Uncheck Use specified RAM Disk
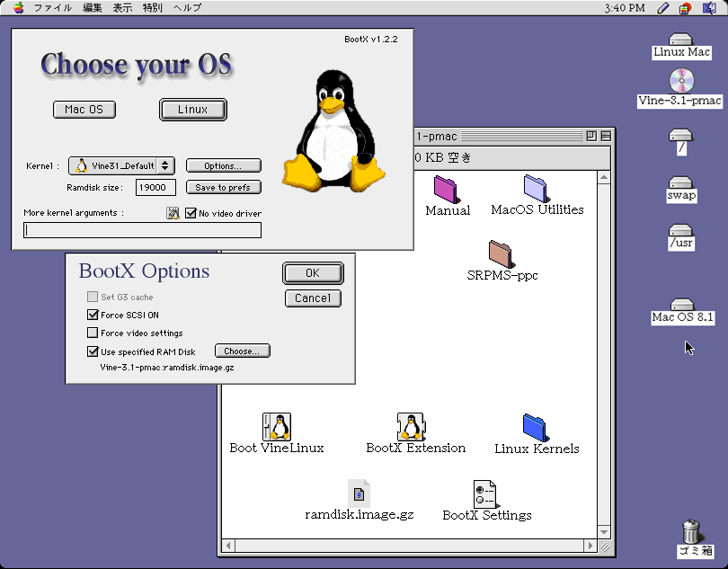728x569 pixels. pos(93,351)
